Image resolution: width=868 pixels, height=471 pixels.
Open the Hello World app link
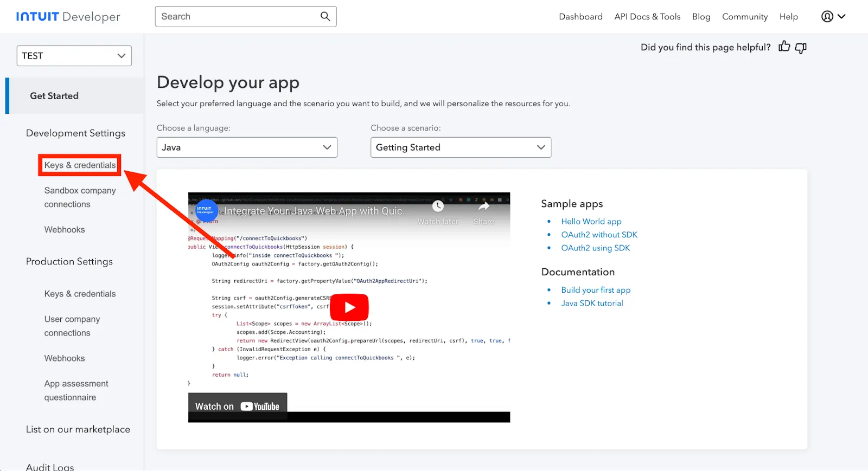point(591,221)
